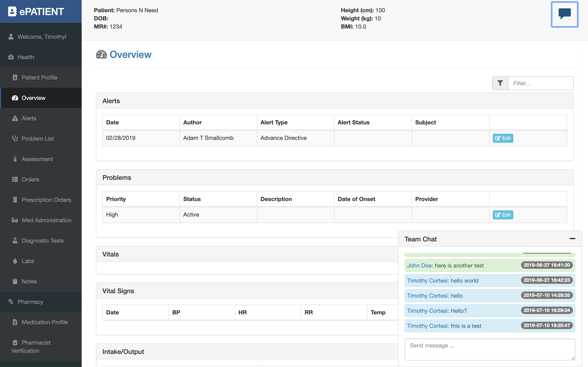Open Medication Profile in sidebar
Screen dimensions: 588x367
click(45, 322)
